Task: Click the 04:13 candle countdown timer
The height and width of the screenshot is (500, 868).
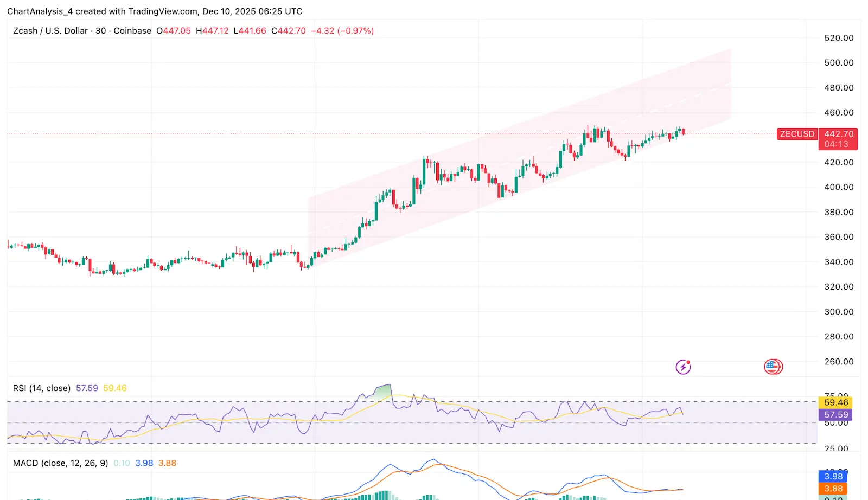Action: pos(836,144)
